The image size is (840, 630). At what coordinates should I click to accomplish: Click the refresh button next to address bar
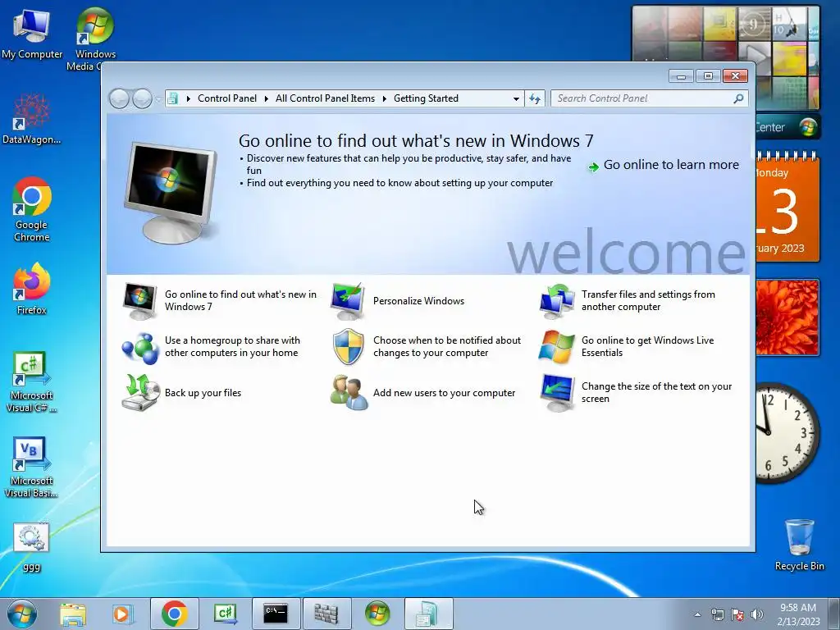[535, 98]
